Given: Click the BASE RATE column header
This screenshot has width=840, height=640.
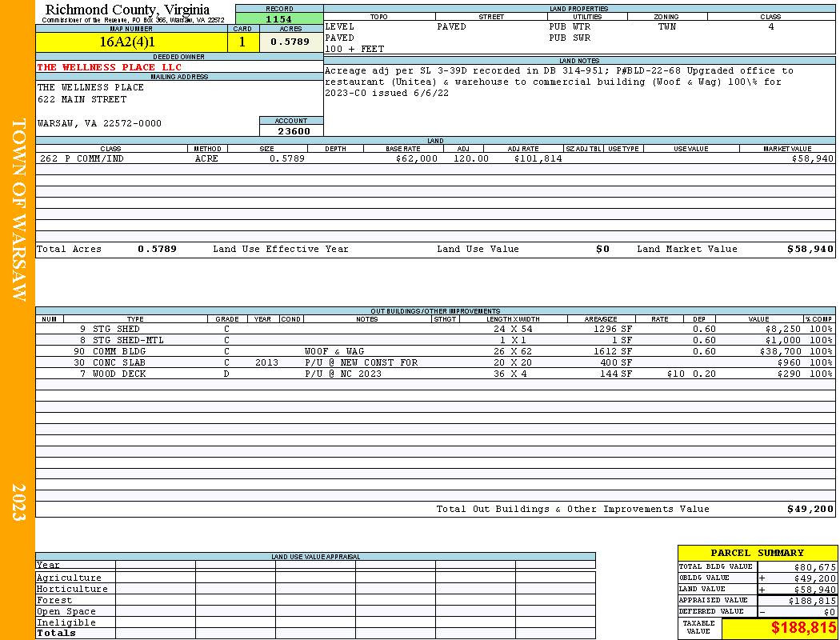Looking at the screenshot, I should click(x=403, y=149).
